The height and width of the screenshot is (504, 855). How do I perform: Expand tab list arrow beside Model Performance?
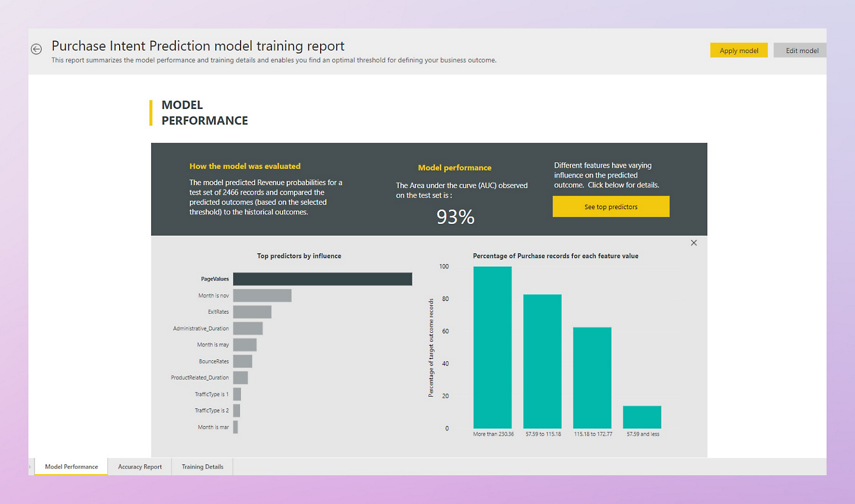coord(30,466)
